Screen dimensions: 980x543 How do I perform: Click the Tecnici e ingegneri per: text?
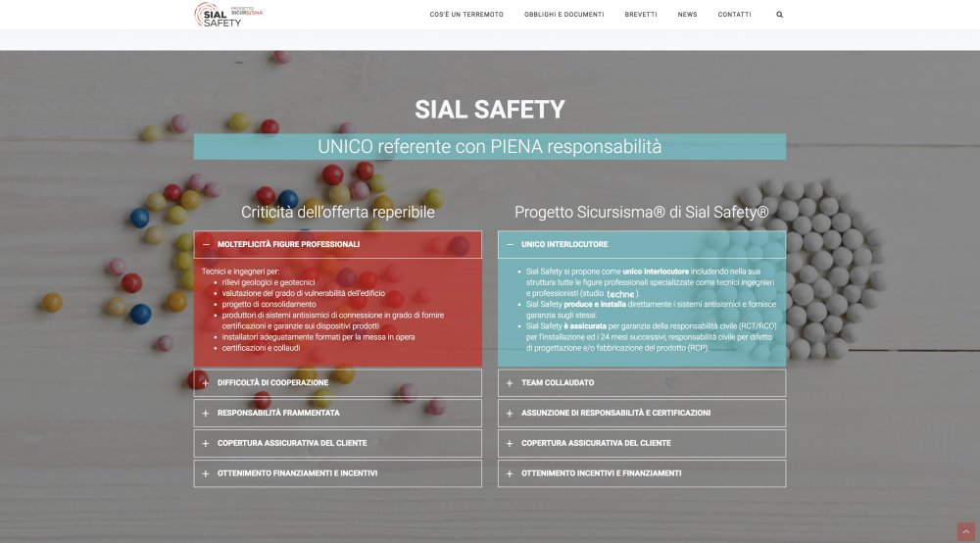(240, 271)
